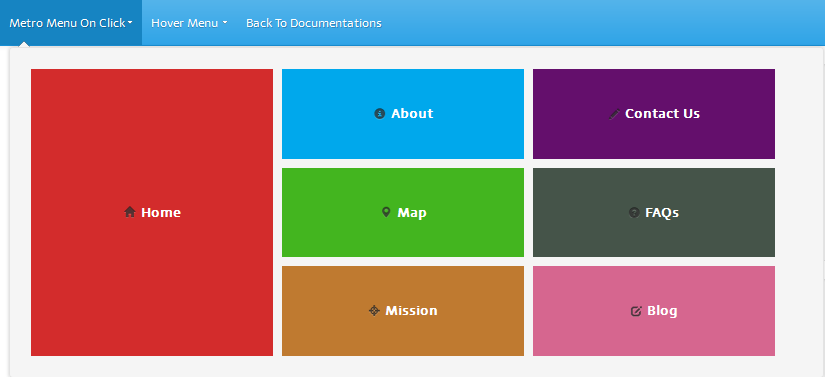Click the map pin icon beside Map
825x377 pixels.
(x=386, y=212)
